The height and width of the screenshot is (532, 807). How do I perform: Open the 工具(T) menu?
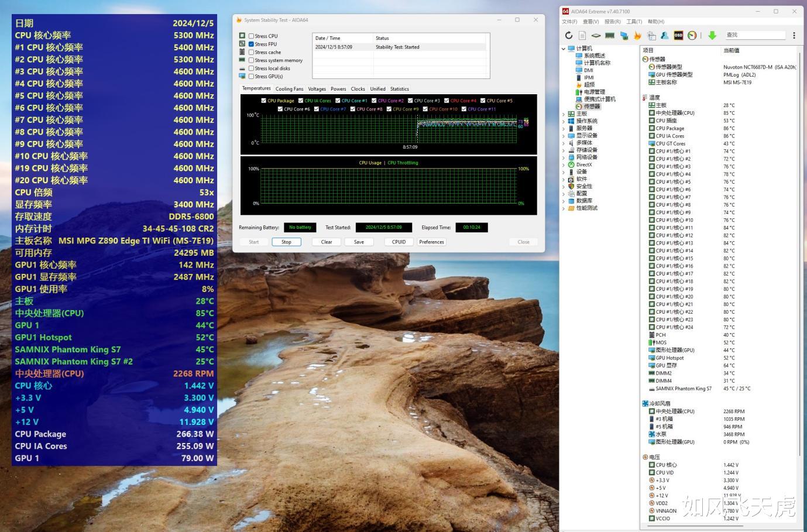point(634,22)
